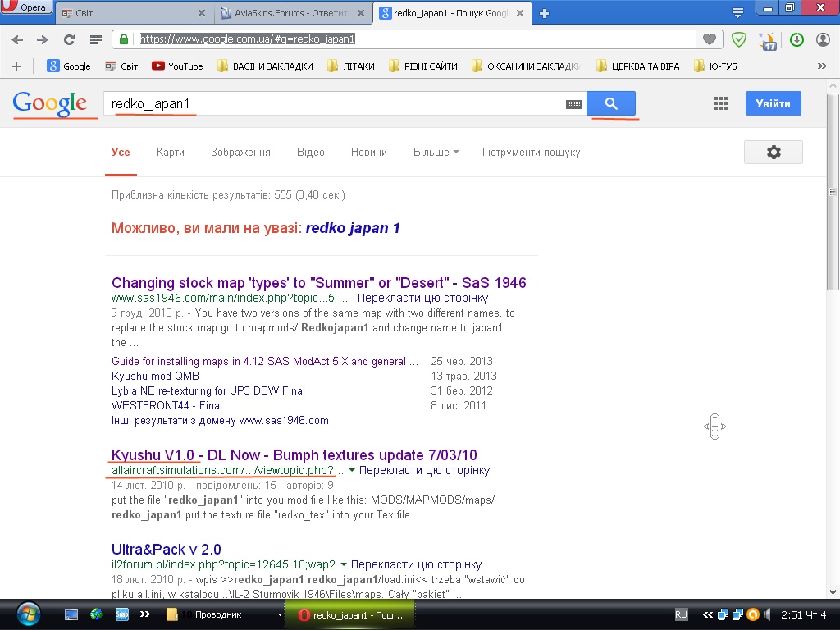Viewport: 840px width, 630px height.
Task: Open the Opera menu button
Action: (25, 7)
